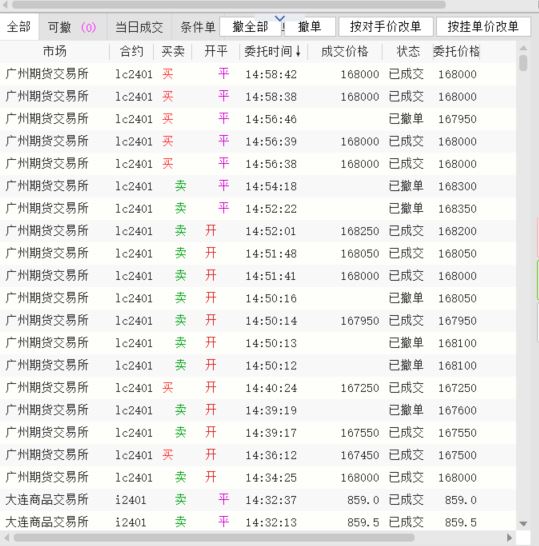Select the buy order at 14:40:24
The image size is (539, 546).
tap(258, 388)
